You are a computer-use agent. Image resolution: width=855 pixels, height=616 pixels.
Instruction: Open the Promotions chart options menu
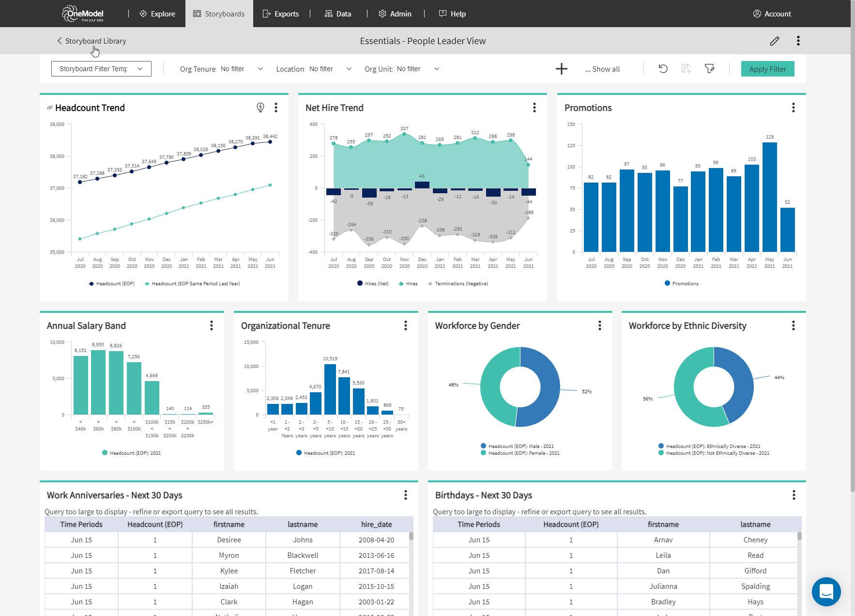pos(793,108)
